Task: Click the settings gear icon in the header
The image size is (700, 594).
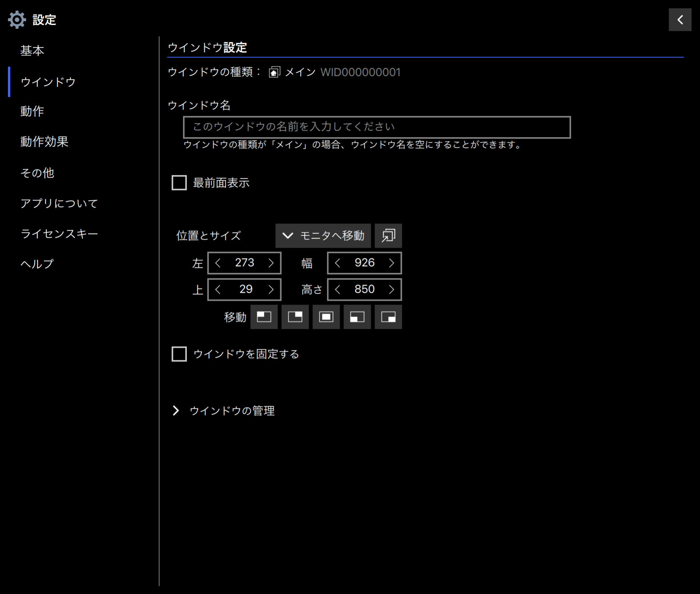Action: pyautogui.click(x=16, y=19)
